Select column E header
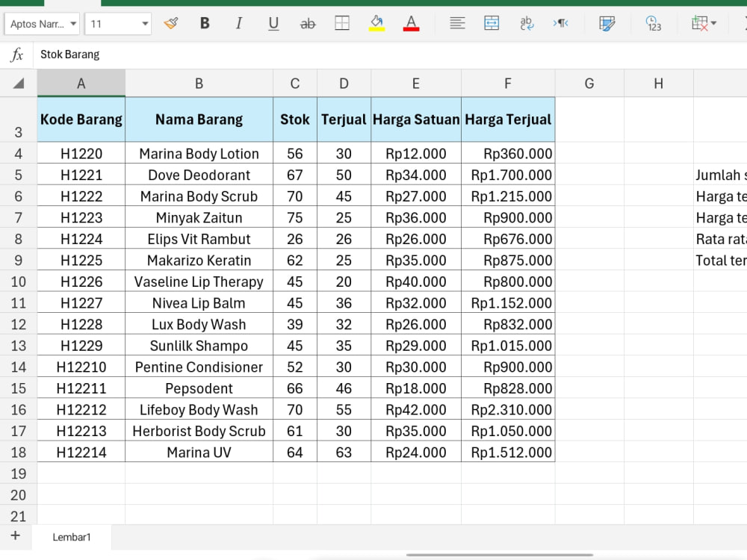This screenshot has width=747, height=560. point(416,84)
